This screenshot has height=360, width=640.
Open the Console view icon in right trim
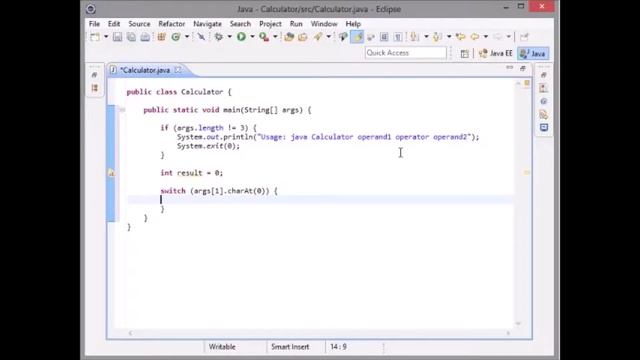tap(544, 128)
